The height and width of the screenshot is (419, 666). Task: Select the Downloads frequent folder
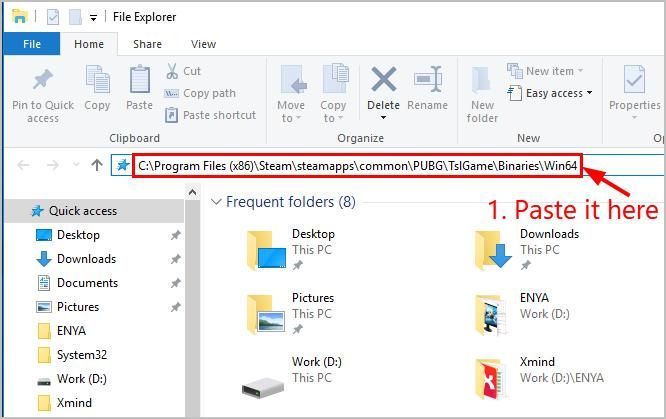[x=527, y=249]
